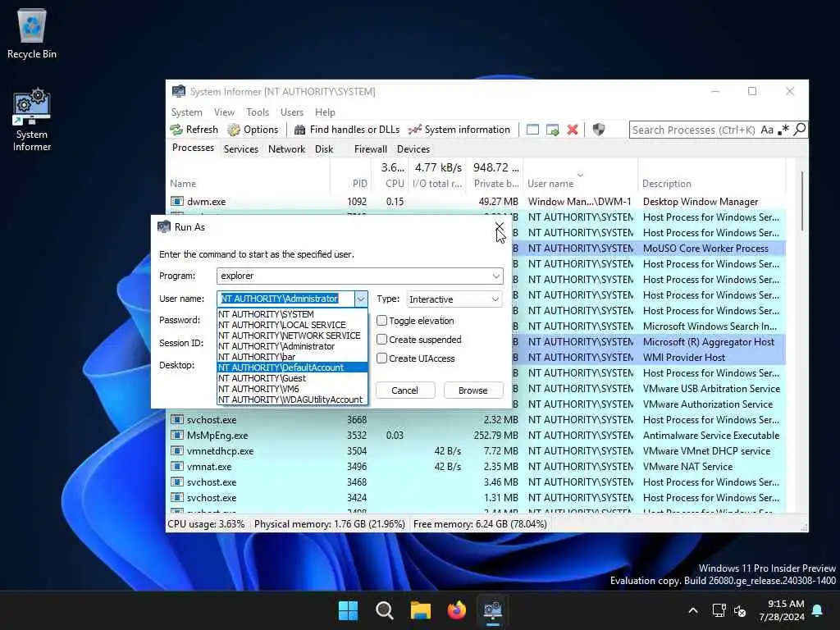Select NT AUTHORITY\SYSTEM from list

coord(293,314)
